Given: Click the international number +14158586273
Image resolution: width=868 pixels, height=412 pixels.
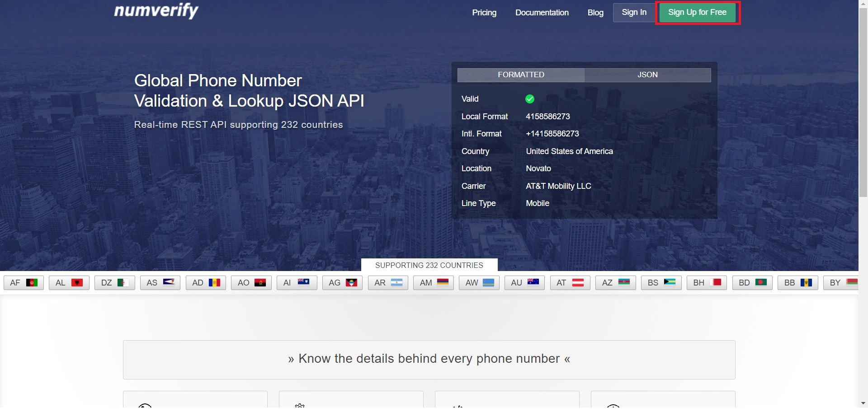Looking at the screenshot, I should point(552,134).
